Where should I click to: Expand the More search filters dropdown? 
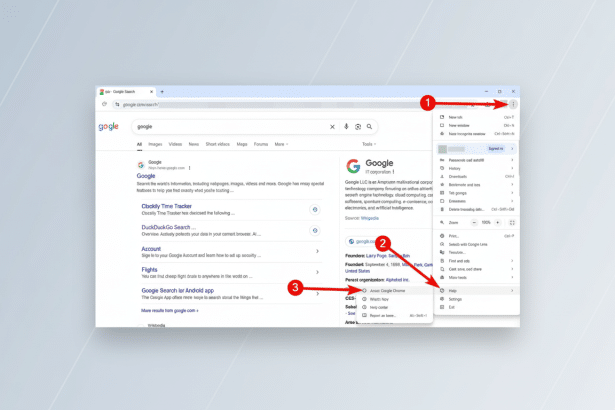tap(281, 144)
